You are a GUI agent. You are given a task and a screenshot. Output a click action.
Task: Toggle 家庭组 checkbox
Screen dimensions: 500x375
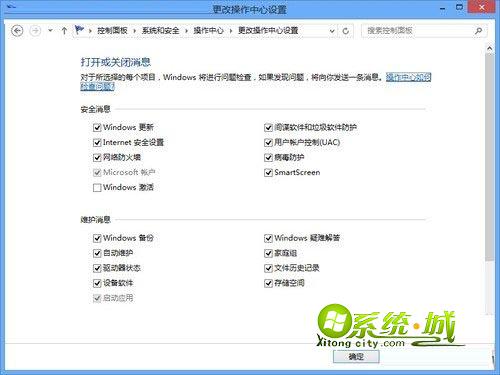[x=268, y=253]
